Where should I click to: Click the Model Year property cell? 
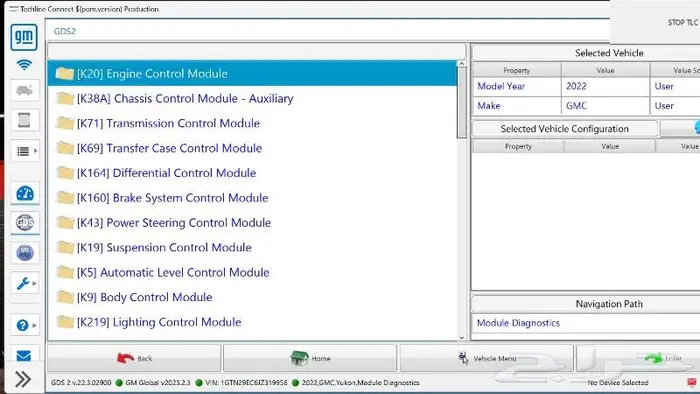517,86
